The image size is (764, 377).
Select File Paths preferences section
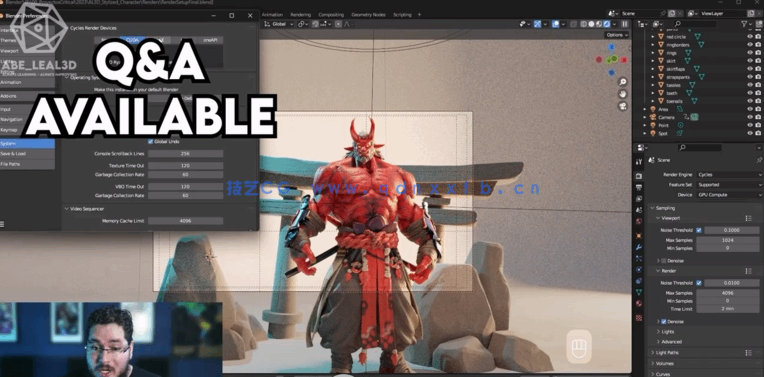pyautogui.click(x=27, y=164)
